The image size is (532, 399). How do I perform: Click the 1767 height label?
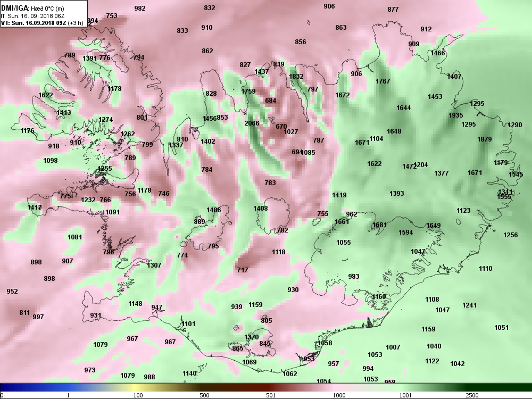pyautogui.click(x=383, y=81)
